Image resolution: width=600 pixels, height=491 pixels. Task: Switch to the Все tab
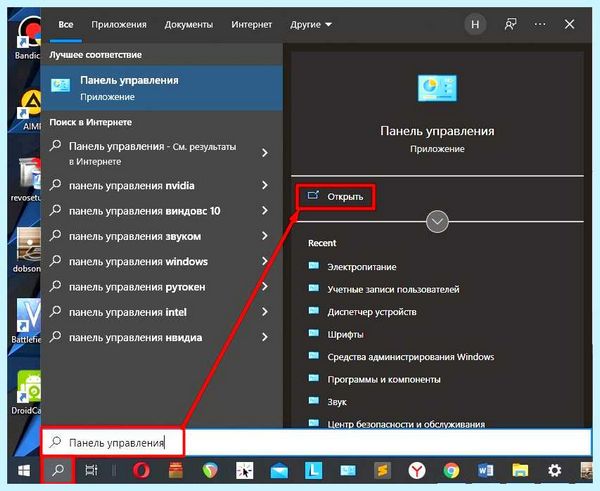point(66,24)
